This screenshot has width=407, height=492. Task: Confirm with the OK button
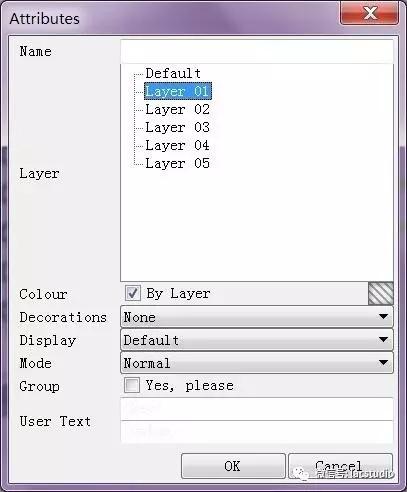(x=233, y=466)
